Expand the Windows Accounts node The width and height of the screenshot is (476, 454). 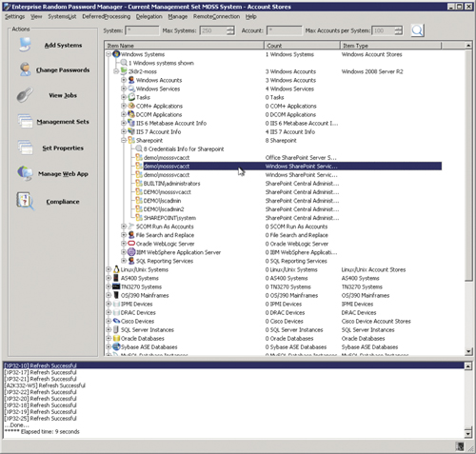pos(124,80)
